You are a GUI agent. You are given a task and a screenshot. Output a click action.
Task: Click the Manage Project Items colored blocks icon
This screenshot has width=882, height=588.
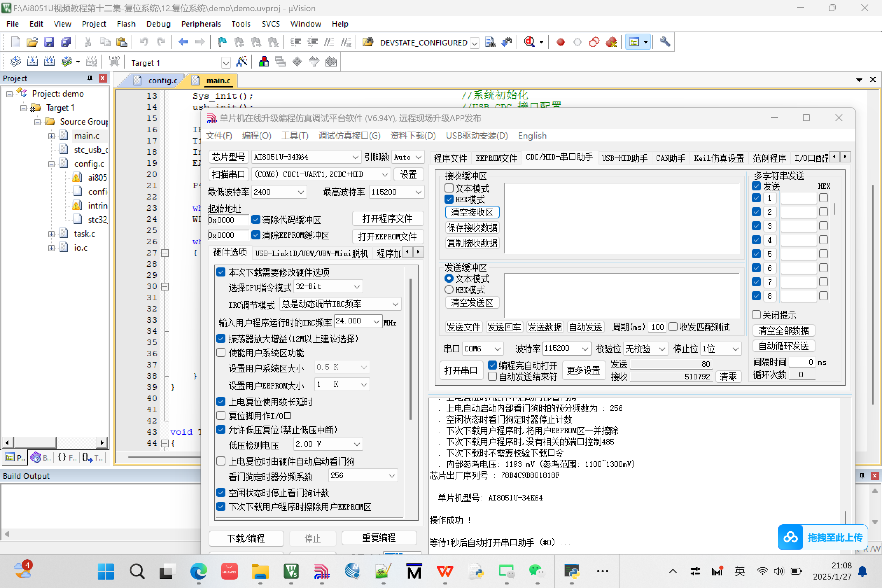point(264,62)
